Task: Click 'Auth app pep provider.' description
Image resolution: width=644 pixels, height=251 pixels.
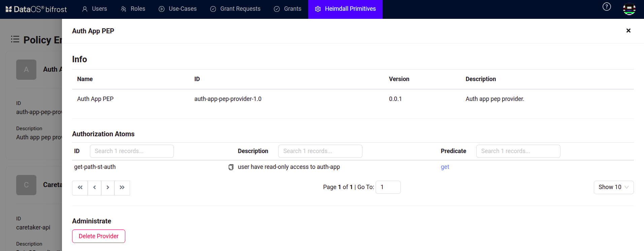Action: coord(495,99)
